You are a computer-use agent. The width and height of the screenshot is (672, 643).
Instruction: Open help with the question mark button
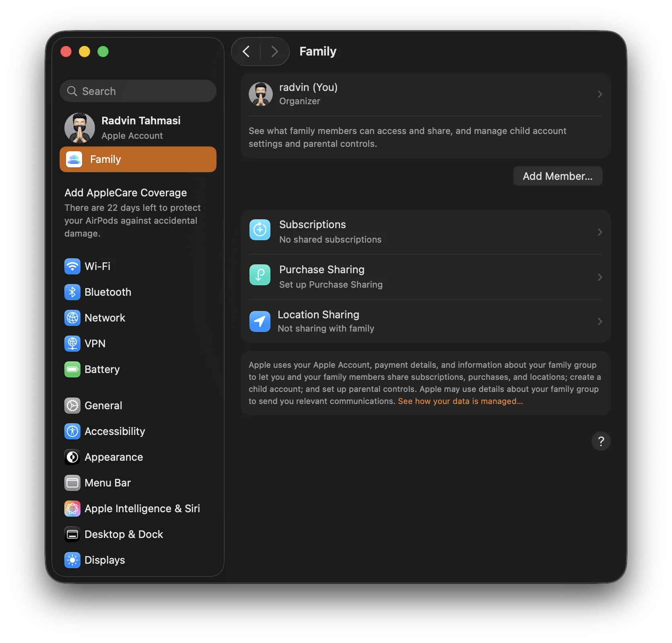[601, 441]
